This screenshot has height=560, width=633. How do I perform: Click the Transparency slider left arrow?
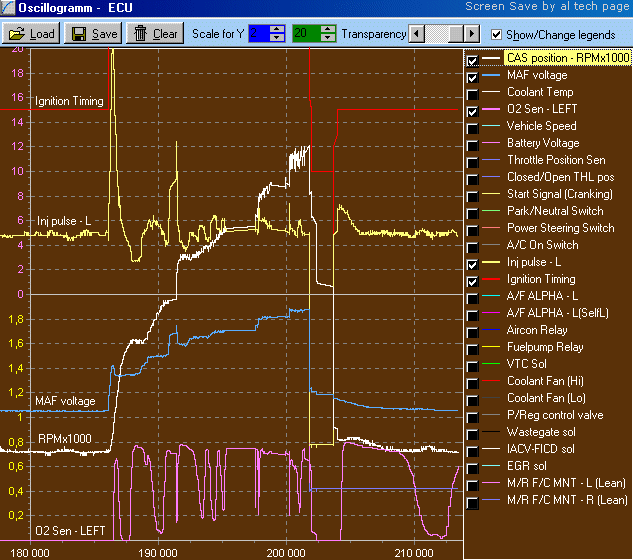pos(418,34)
